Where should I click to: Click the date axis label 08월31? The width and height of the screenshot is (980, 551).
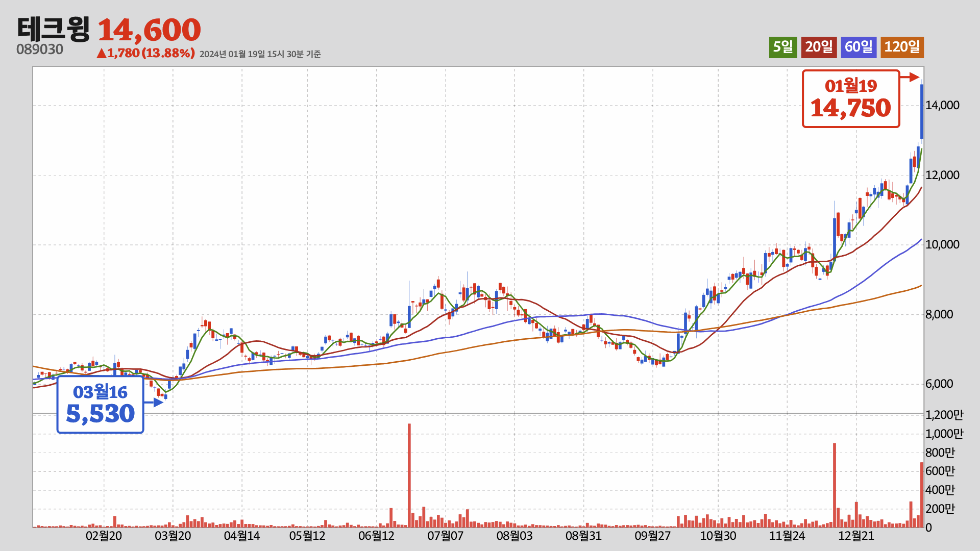(583, 536)
